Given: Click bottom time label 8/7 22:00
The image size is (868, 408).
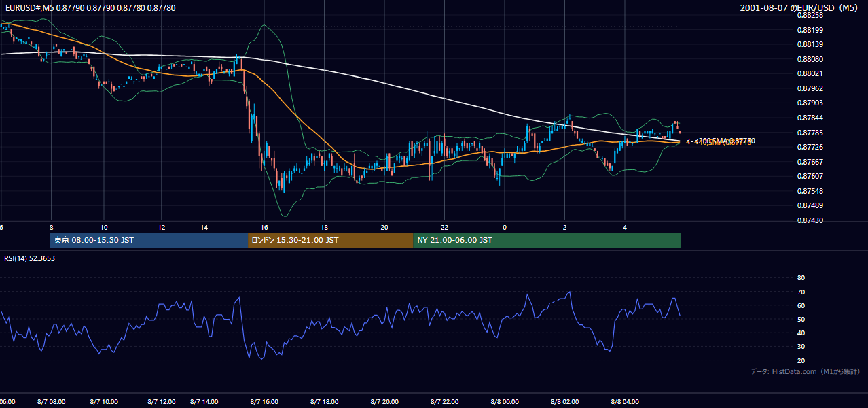Looking at the screenshot, I should click(444, 402).
